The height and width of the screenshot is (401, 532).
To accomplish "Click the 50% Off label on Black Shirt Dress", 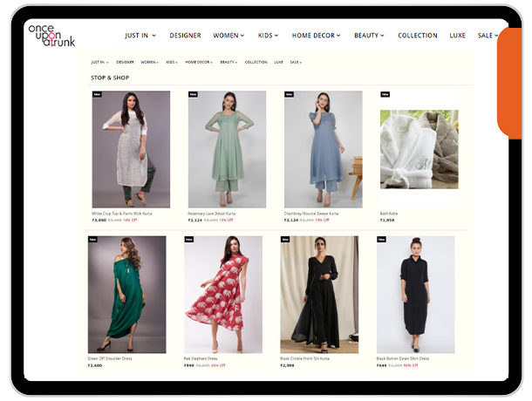I will point(411,365).
